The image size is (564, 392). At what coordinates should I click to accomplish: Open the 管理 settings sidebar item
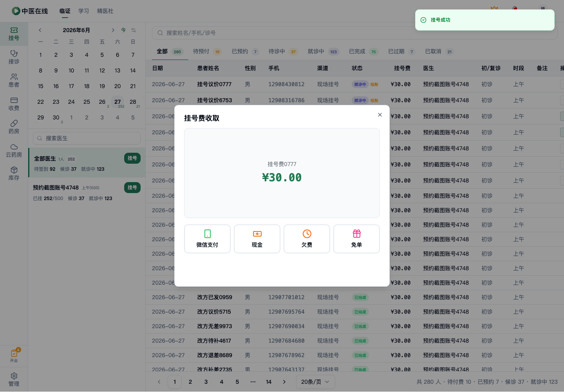pyautogui.click(x=14, y=379)
